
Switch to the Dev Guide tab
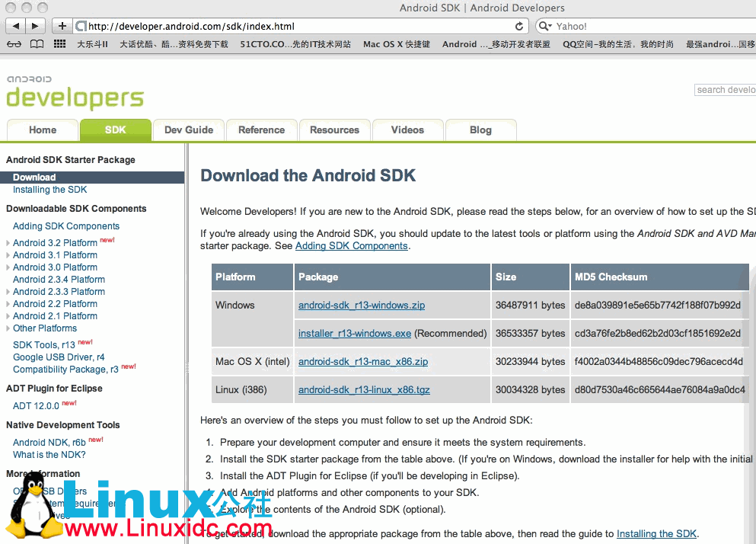[x=188, y=130]
